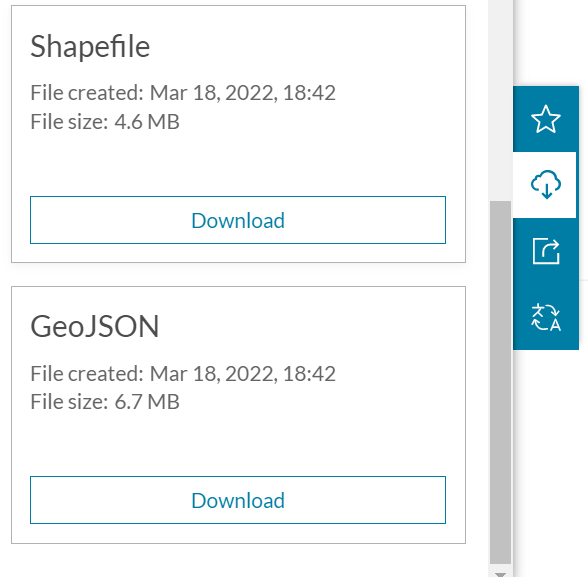Click the star favorite icon

(546, 119)
